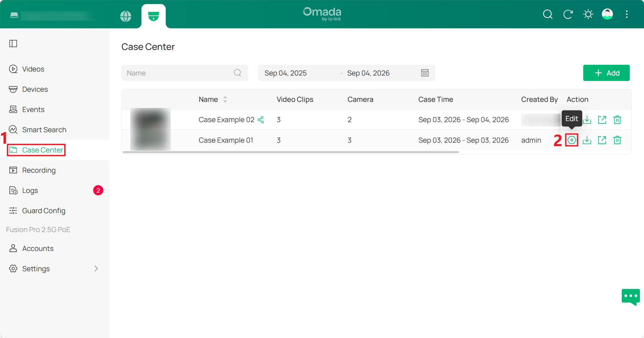Download Case Example 02
This screenshot has width=644, height=338.
587,120
